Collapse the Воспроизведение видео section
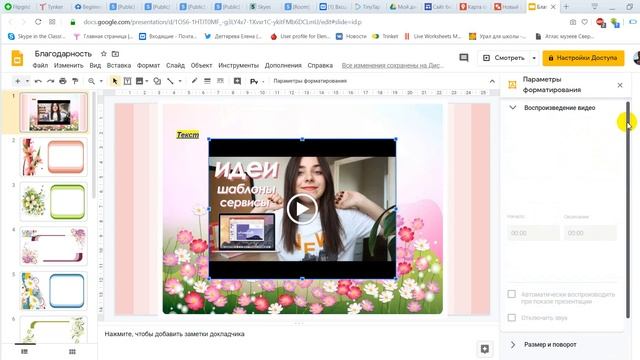The image size is (640, 360). click(513, 108)
